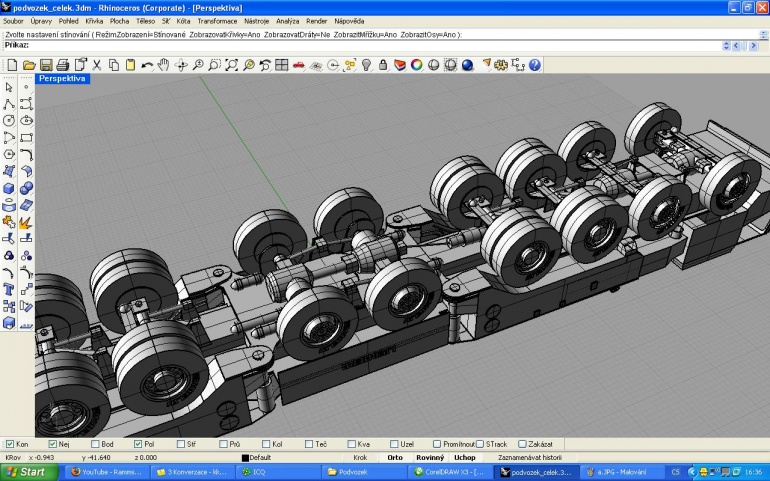Click the Paste clipboard icon
This screenshot has width=770, height=481.
click(x=130, y=65)
